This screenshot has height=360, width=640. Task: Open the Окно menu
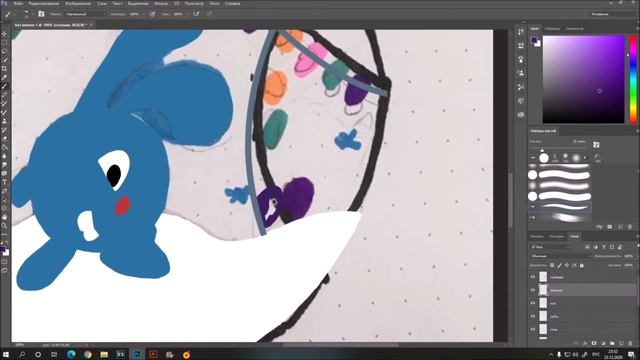[x=214, y=3]
